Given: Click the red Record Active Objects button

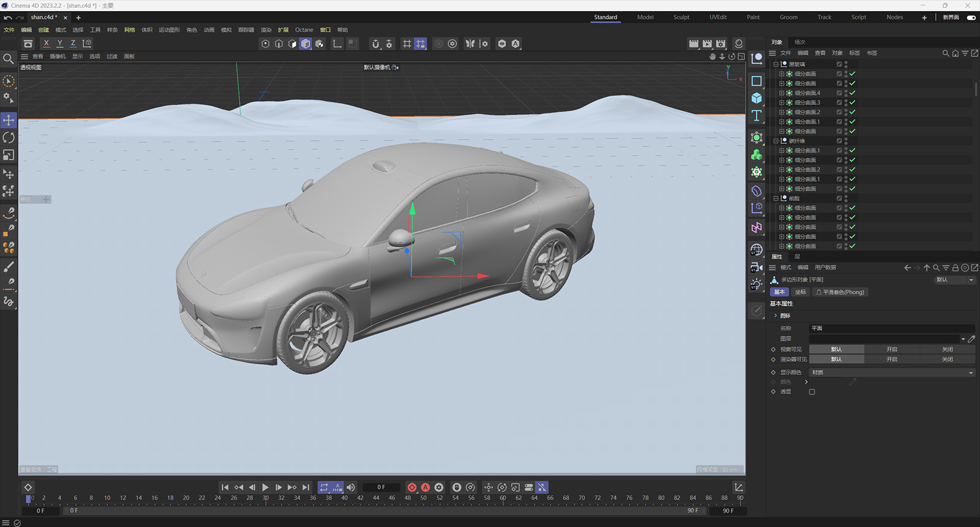Looking at the screenshot, I should tap(412, 487).
